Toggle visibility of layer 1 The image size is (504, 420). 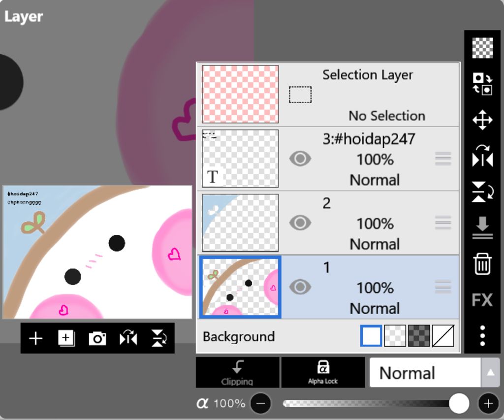click(x=300, y=287)
